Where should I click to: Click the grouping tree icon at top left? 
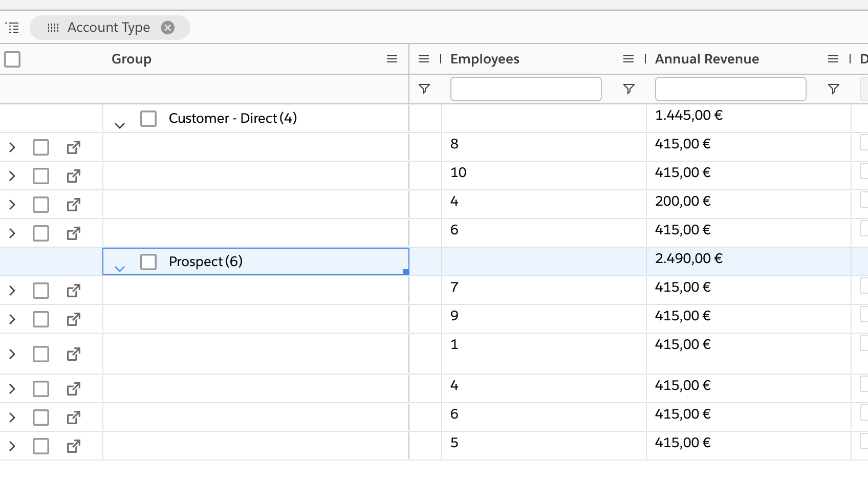[x=12, y=28]
